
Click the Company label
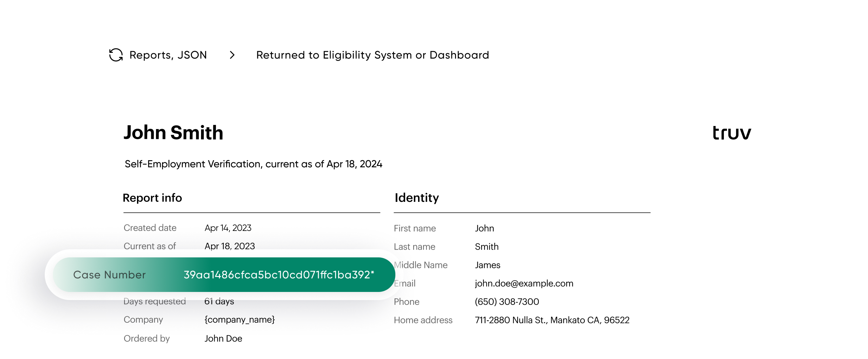tap(143, 320)
